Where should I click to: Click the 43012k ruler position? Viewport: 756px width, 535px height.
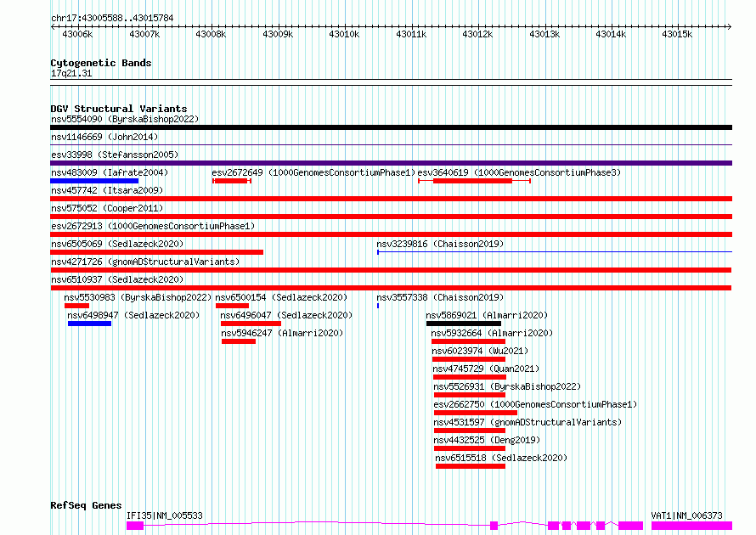point(477,34)
